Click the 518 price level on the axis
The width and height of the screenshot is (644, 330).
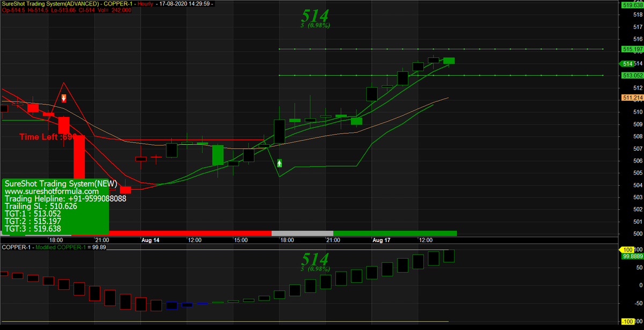pos(638,14)
